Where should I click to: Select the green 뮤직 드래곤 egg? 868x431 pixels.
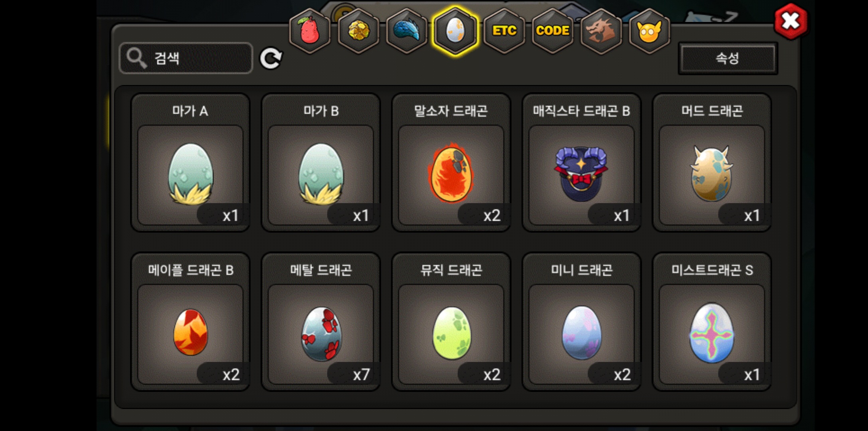click(x=451, y=322)
